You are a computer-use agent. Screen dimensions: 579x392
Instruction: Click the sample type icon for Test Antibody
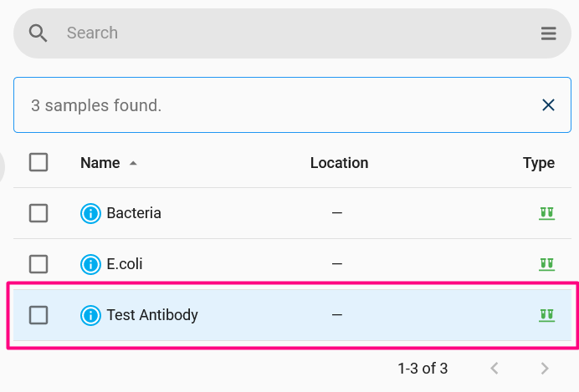(x=546, y=315)
